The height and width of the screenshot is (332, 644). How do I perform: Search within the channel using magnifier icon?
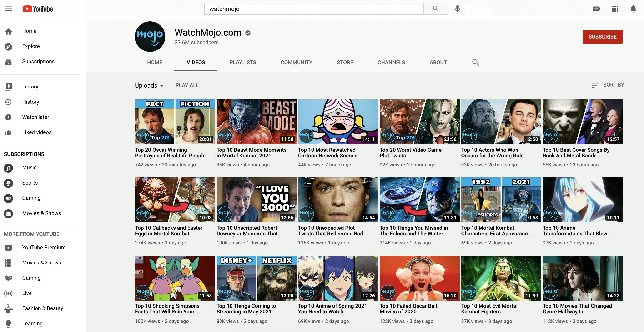476,62
